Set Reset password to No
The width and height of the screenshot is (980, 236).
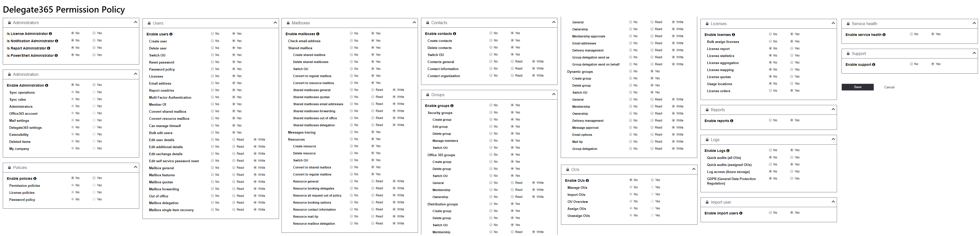pos(212,62)
